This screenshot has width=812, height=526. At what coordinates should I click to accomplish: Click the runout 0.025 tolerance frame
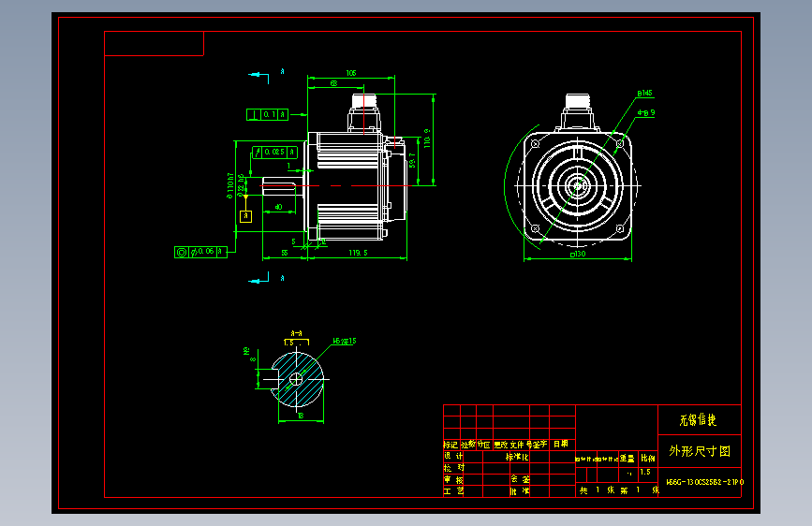click(275, 153)
